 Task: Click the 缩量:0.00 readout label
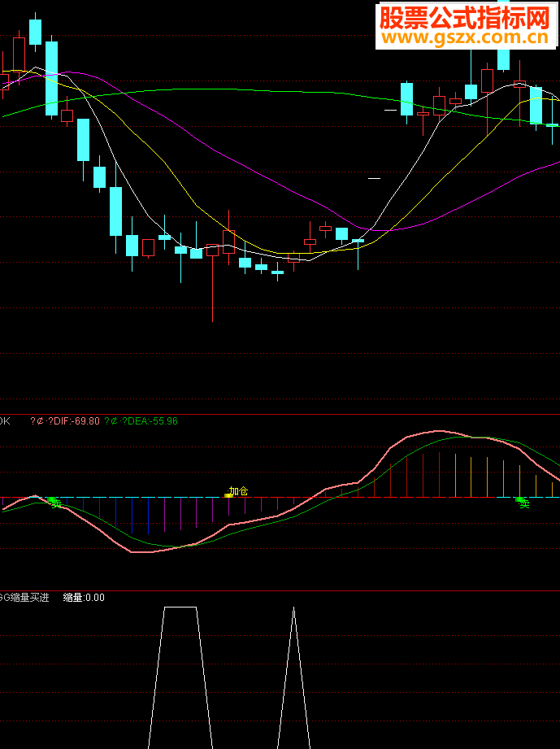pyautogui.click(x=84, y=598)
